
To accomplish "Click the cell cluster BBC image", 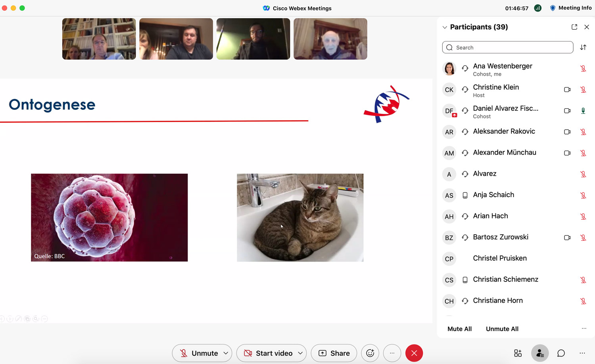I will 109,218.
